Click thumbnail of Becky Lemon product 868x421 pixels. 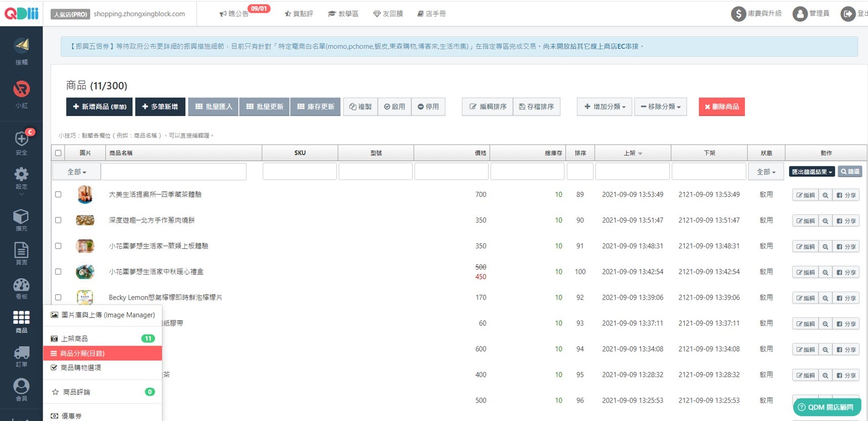point(85,298)
